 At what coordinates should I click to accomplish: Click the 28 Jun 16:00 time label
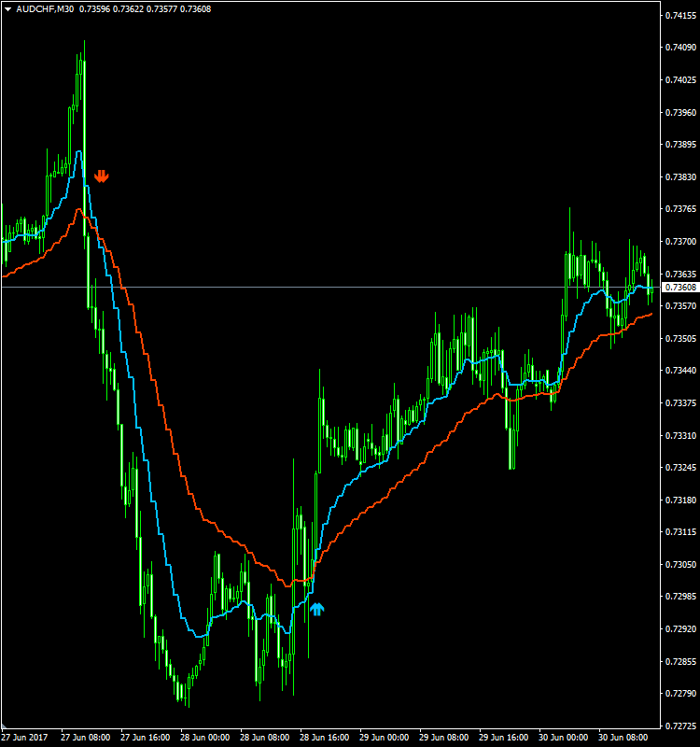[x=324, y=738]
